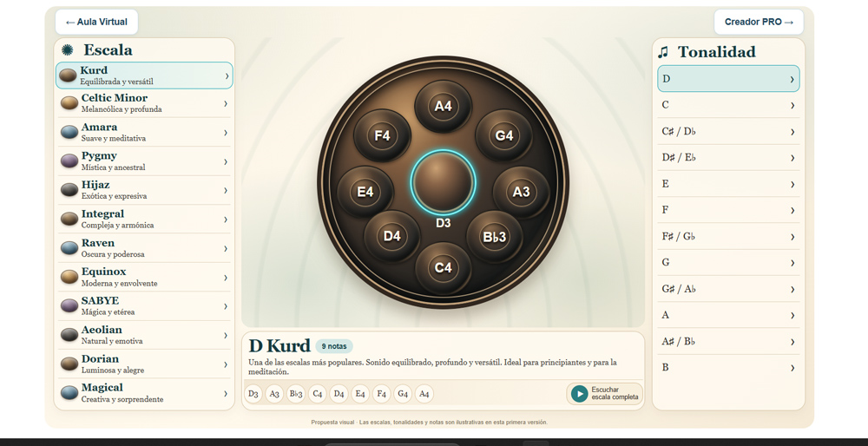Image resolution: width=868 pixels, height=446 pixels.
Task: Click the '9 notas' badge
Action: [334, 346]
